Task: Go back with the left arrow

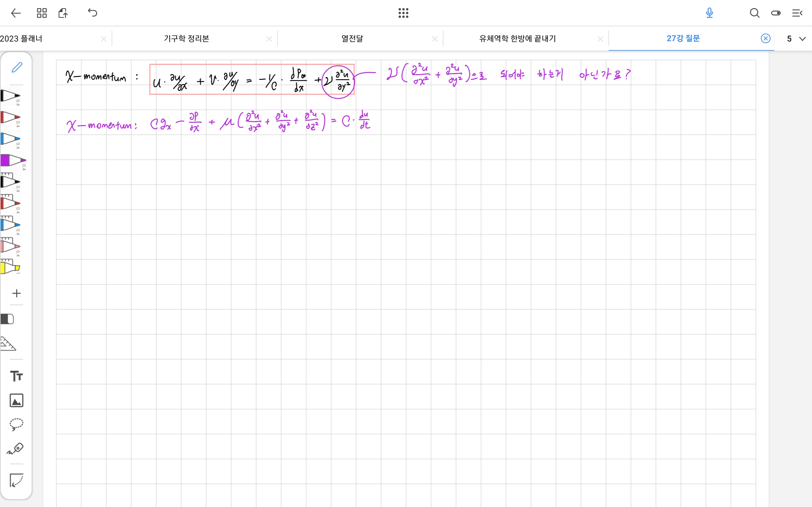Action: click(x=16, y=13)
